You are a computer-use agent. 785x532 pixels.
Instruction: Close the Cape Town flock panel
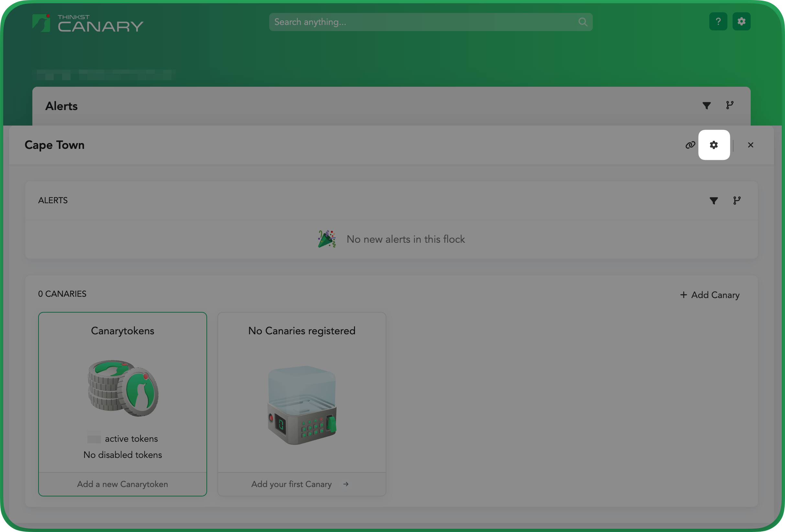[x=750, y=145]
